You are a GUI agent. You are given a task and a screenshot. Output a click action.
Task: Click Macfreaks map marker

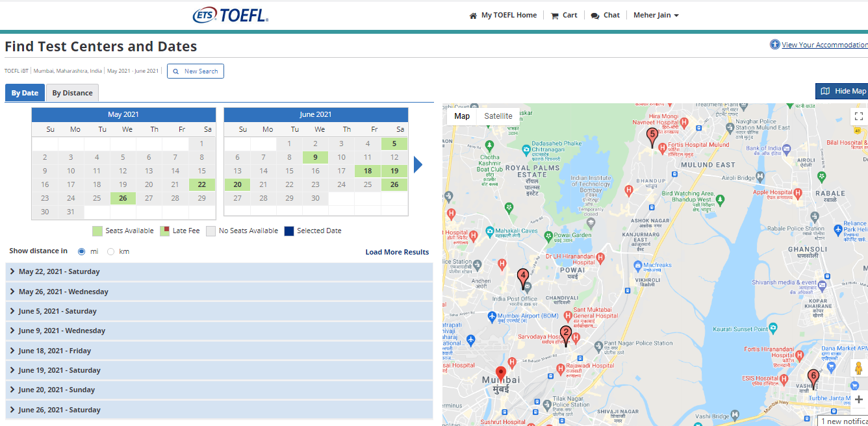coord(638,265)
